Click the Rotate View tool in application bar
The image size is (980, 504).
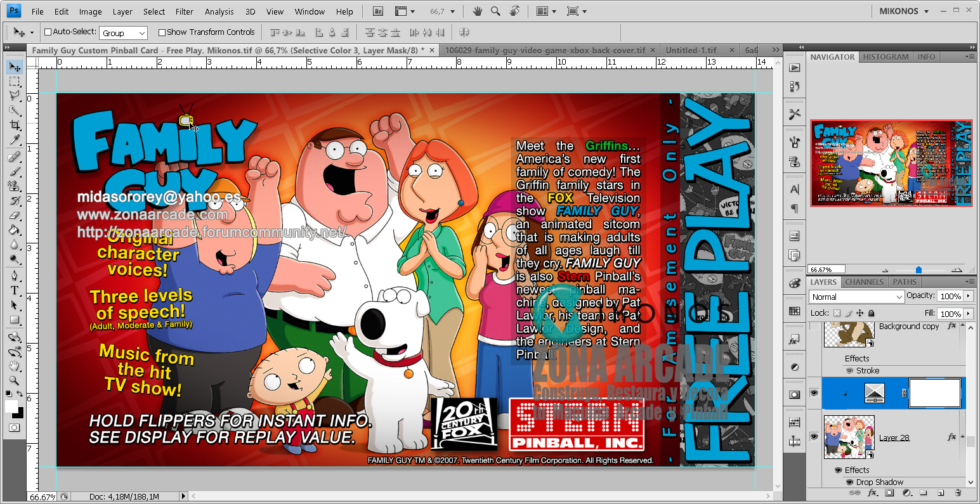click(x=514, y=11)
